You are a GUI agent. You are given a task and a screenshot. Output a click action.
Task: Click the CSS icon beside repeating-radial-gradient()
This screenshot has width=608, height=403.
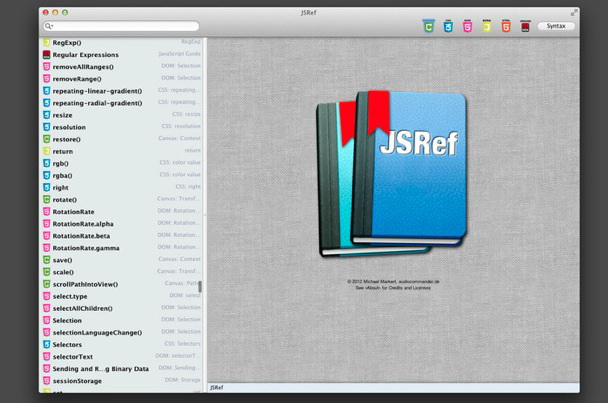(47, 103)
